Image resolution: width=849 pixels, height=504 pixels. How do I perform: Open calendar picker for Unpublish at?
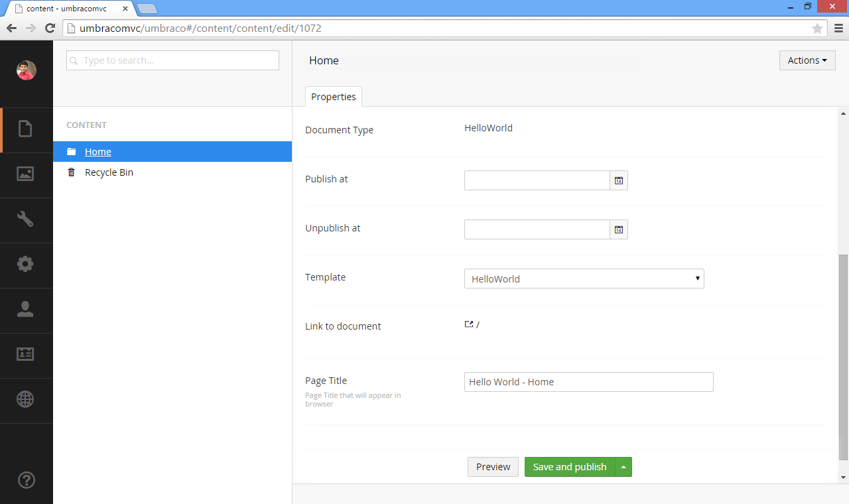(x=618, y=229)
